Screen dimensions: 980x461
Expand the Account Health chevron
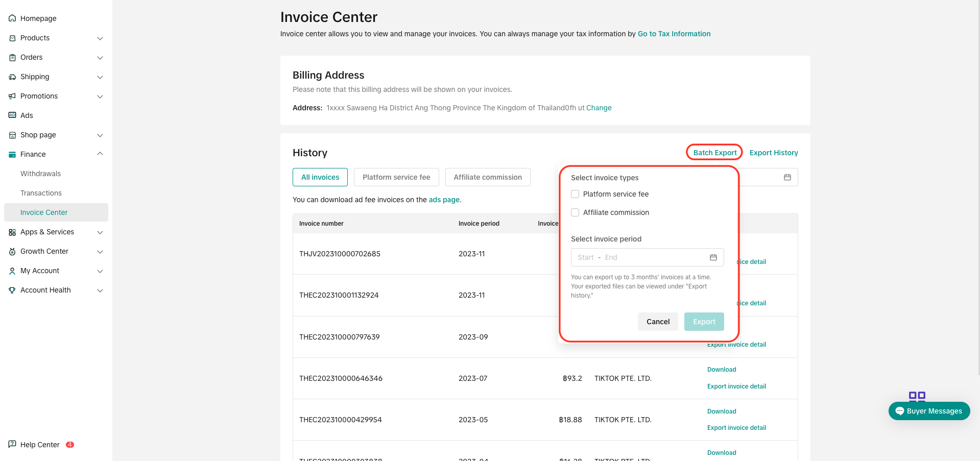[x=100, y=290]
